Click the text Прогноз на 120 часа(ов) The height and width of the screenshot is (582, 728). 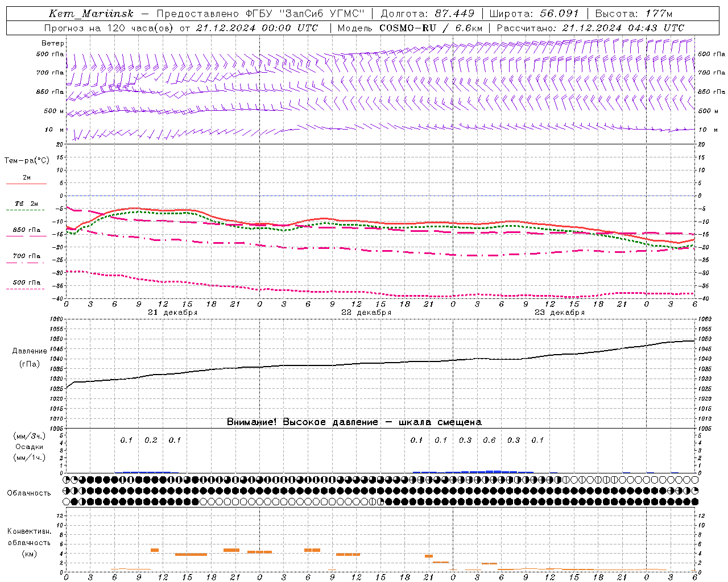tap(109, 28)
